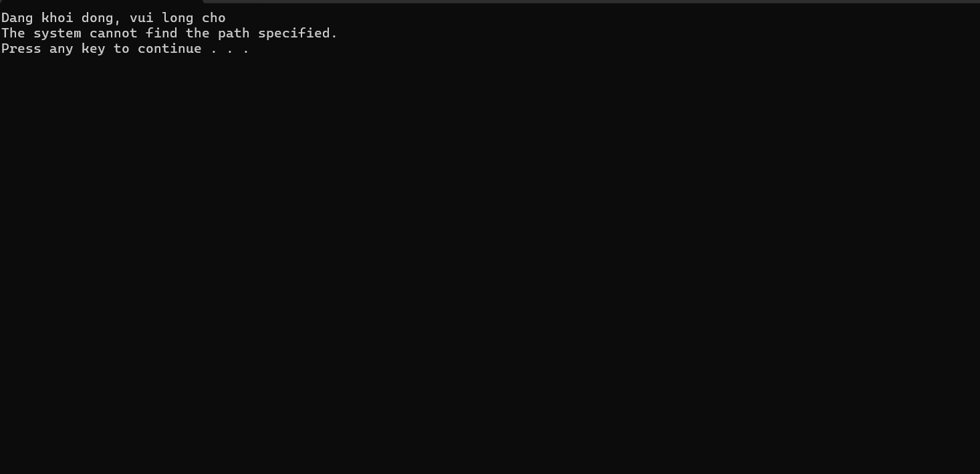The image size is (980, 474).
Task: Click the 'Dang khoi dong, vui long cho' line
Action: pos(114,18)
